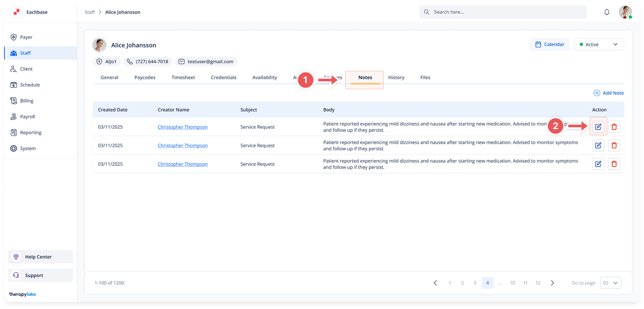Click the trash icon on third note
This screenshot has height=309, width=644.
click(x=614, y=164)
